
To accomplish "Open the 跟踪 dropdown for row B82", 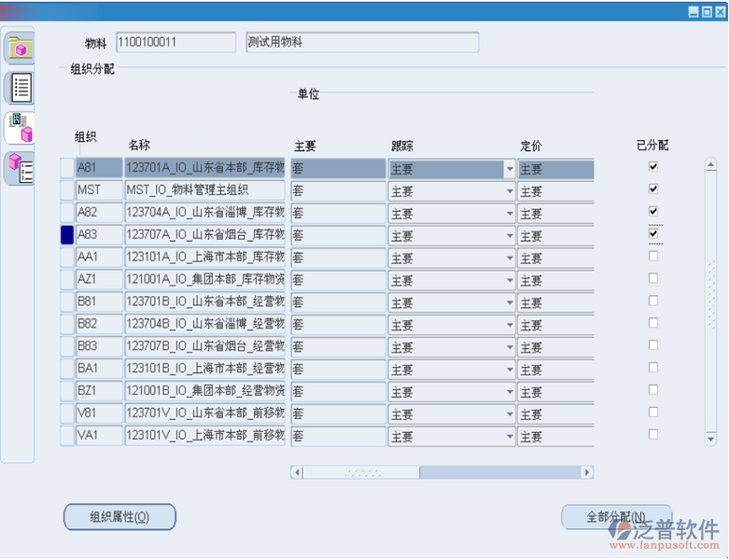I will [510, 326].
